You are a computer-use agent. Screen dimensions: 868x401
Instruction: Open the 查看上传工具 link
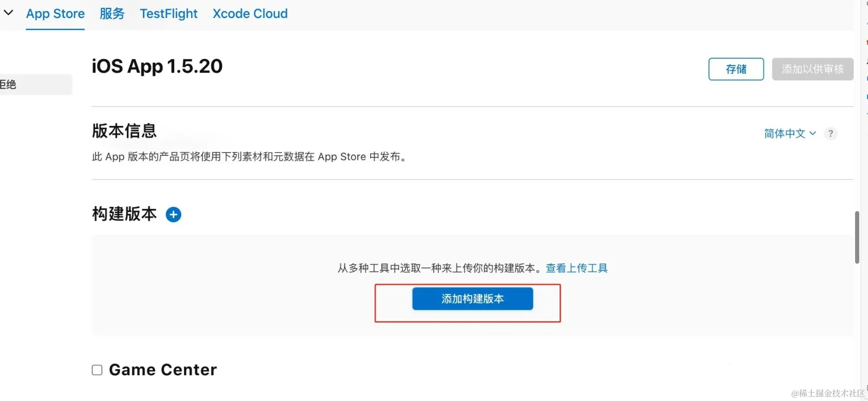(577, 268)
